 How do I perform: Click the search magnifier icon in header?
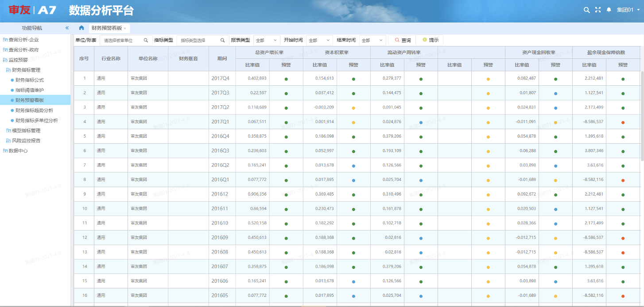tap(586, 10)
